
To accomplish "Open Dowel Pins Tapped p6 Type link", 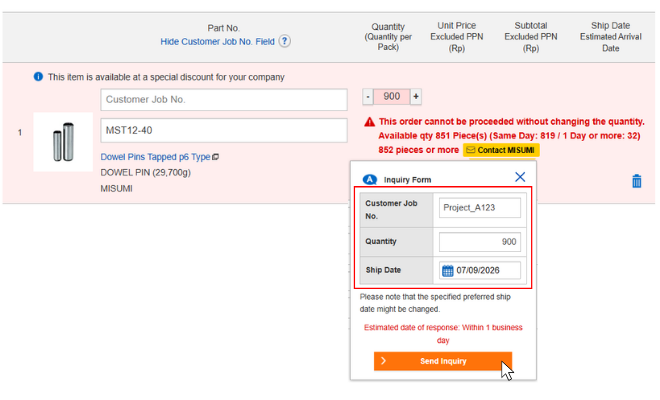I will tap(155, 157).
